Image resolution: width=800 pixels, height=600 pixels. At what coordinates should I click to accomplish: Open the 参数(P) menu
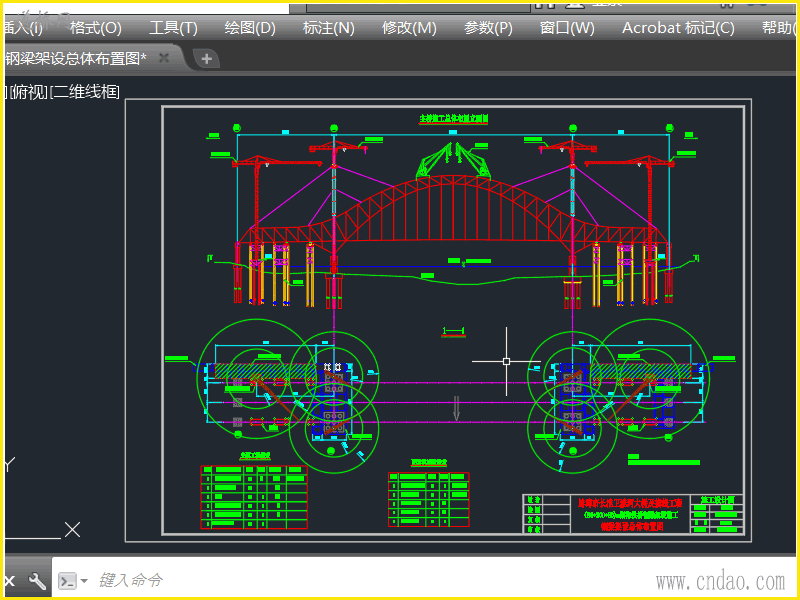(x=488, y=28)
